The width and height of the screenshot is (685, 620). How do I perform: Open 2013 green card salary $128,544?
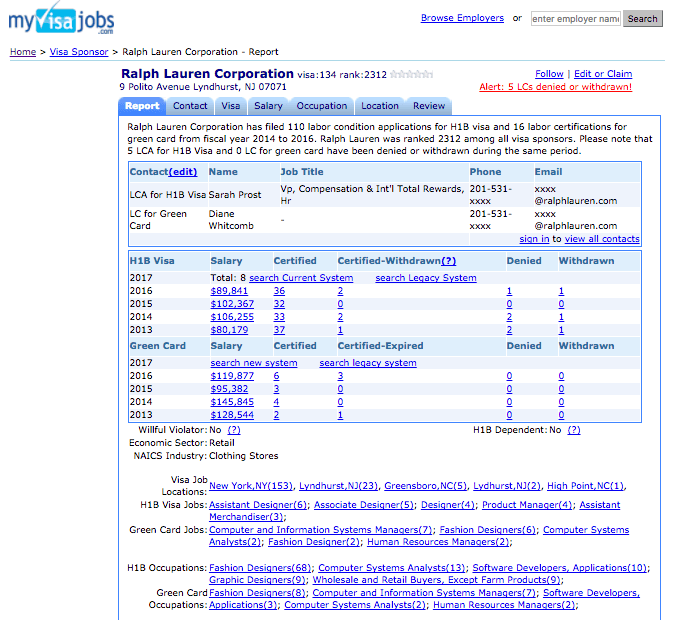point(232,415)
